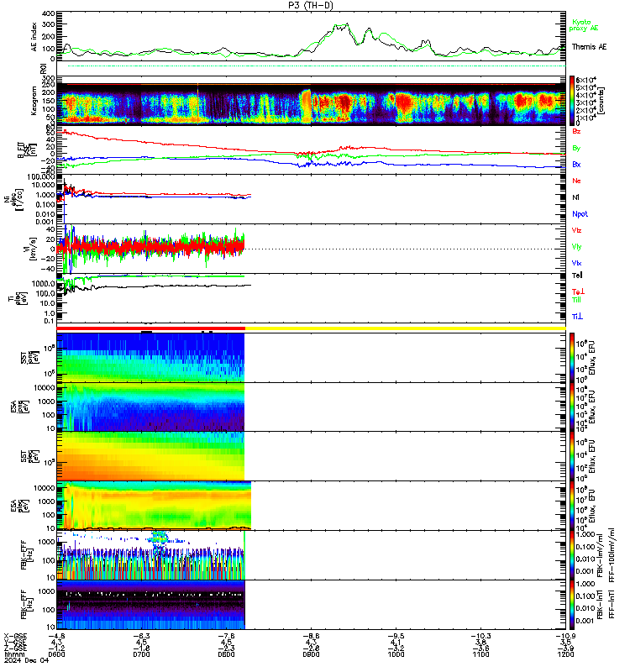Screen dimensions: 630x672
Task: Click the Keogram counts color bar
Action: click(x=572, y=101)
